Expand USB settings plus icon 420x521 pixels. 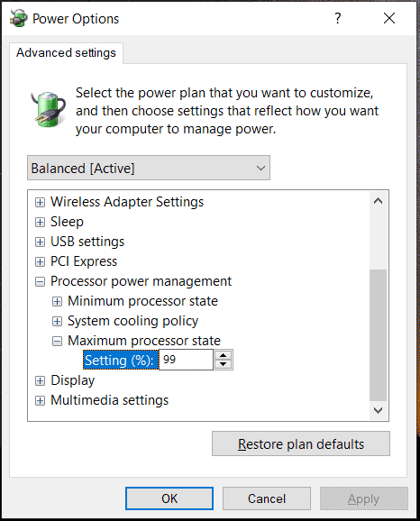click(40, 242)
